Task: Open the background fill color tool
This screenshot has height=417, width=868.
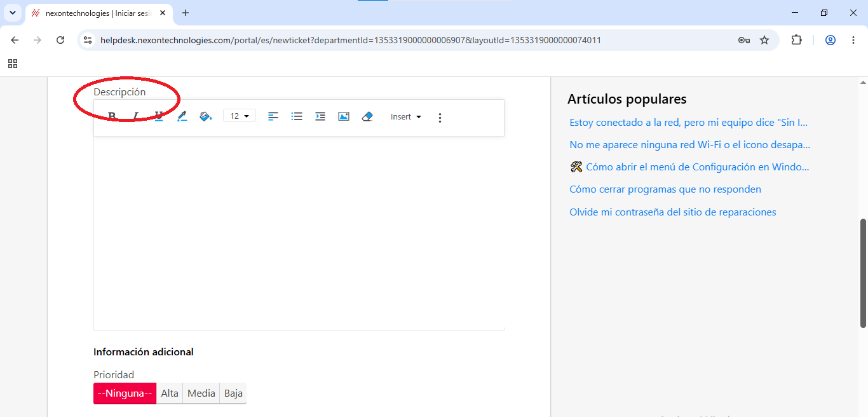Action: click(x=205, y=116)
